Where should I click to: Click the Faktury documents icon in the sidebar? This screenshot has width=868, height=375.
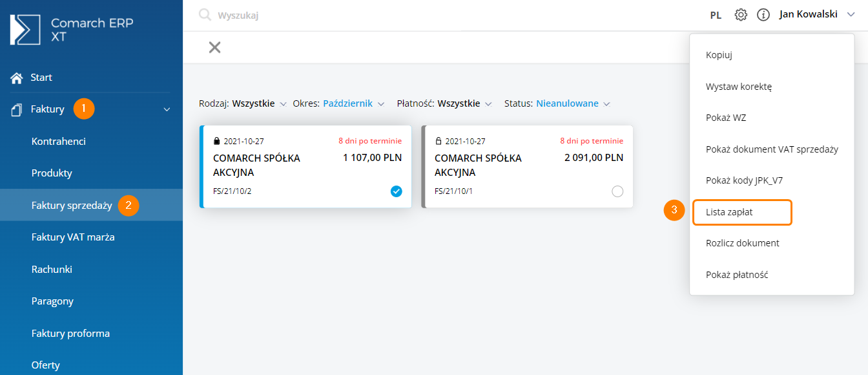click(17, 109)
